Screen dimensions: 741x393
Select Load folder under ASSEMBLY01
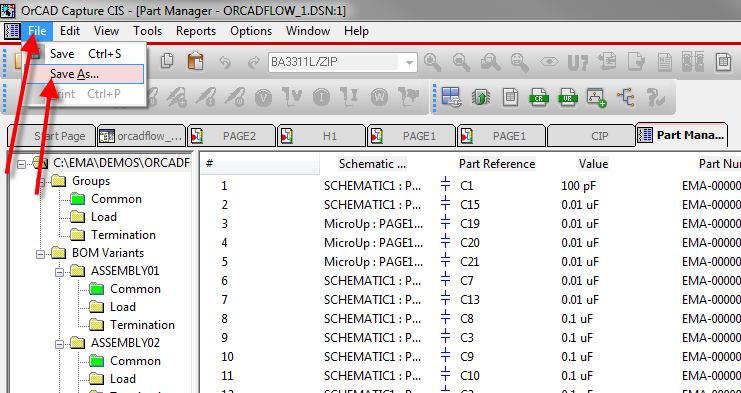pyautogui.click(x=122, y=307)
